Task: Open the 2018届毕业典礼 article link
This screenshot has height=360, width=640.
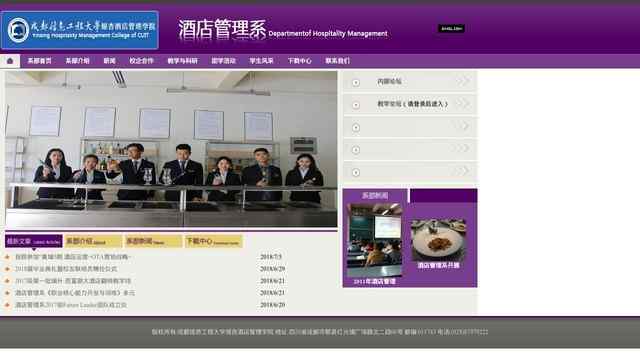Action: point(66,269)
